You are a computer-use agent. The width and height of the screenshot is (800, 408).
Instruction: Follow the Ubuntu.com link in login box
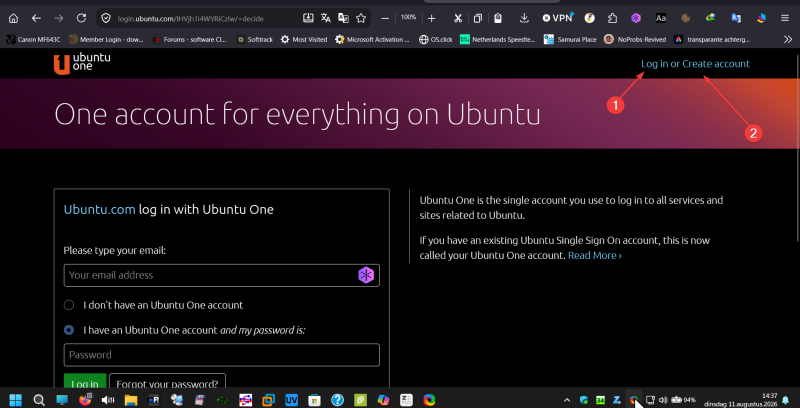[99, 209]
